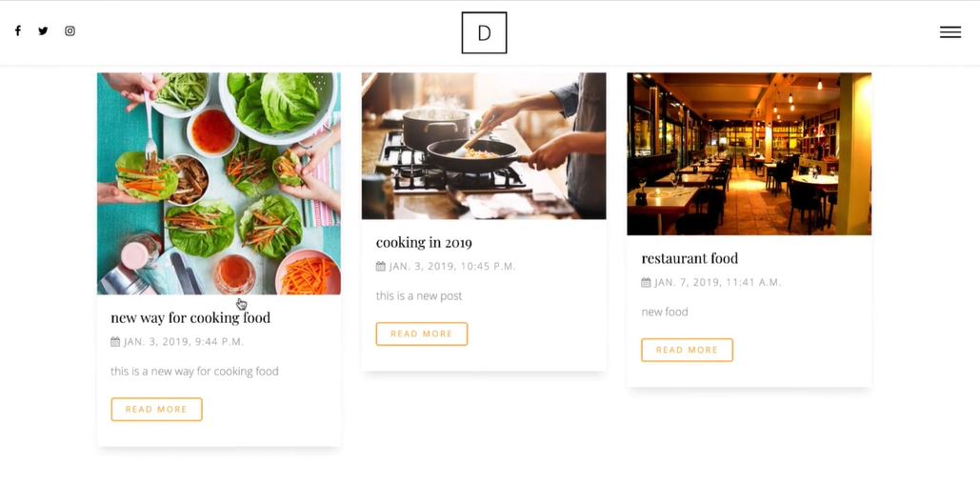Click the D logo in header
This screenshot has width=980, height=484.
point(484,32)
